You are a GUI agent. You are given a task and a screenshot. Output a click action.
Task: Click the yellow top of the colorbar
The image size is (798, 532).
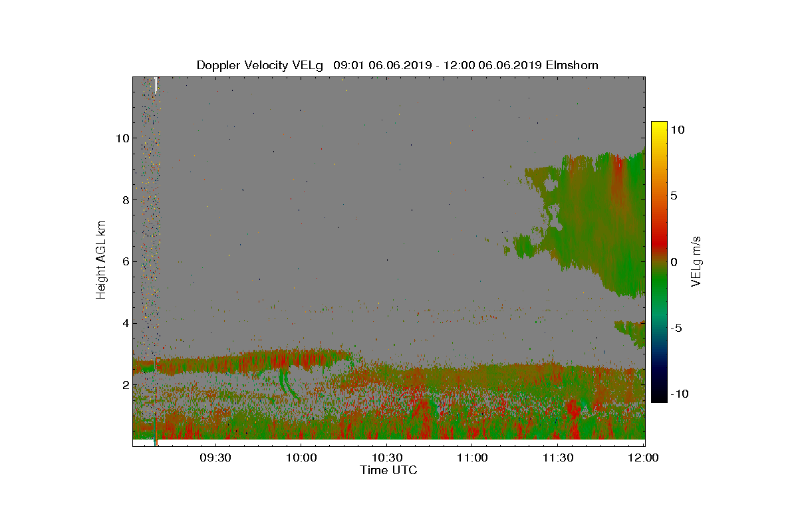pyautogui.click(x=659, y=128)
